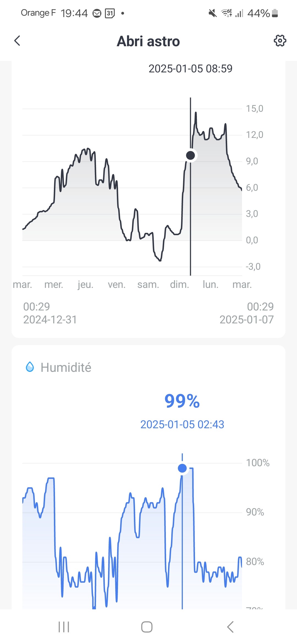
Task: Tap the calendar 31 notification icon
Action: click(x=110, y=13)
